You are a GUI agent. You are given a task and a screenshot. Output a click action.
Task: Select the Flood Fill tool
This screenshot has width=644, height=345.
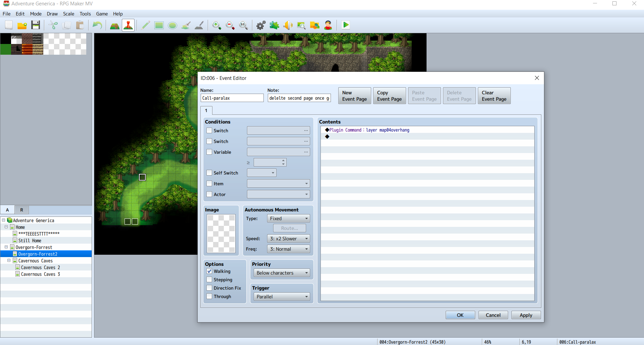(186, 25)
